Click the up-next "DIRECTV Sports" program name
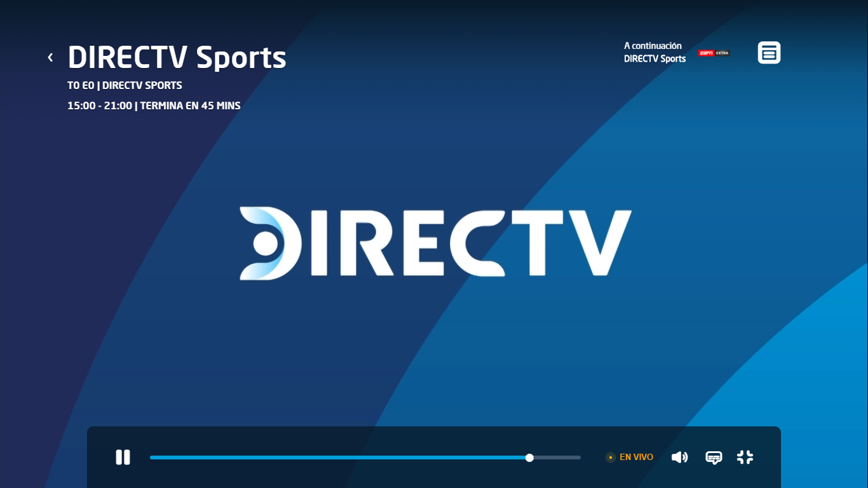868x488 pixels. (654, 58)
